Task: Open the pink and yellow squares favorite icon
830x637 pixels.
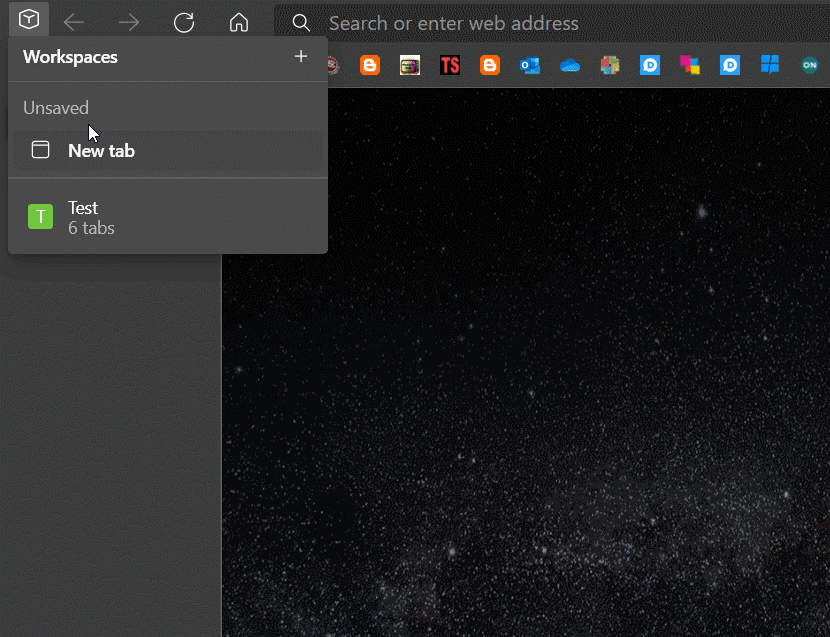Action: [x=690, y=65]
